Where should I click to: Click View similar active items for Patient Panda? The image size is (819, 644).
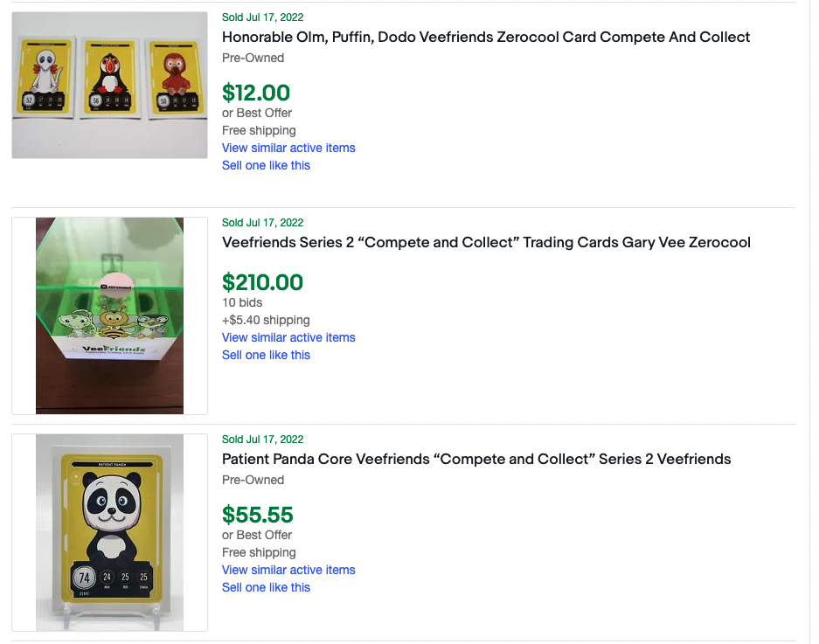click(288, 570)
